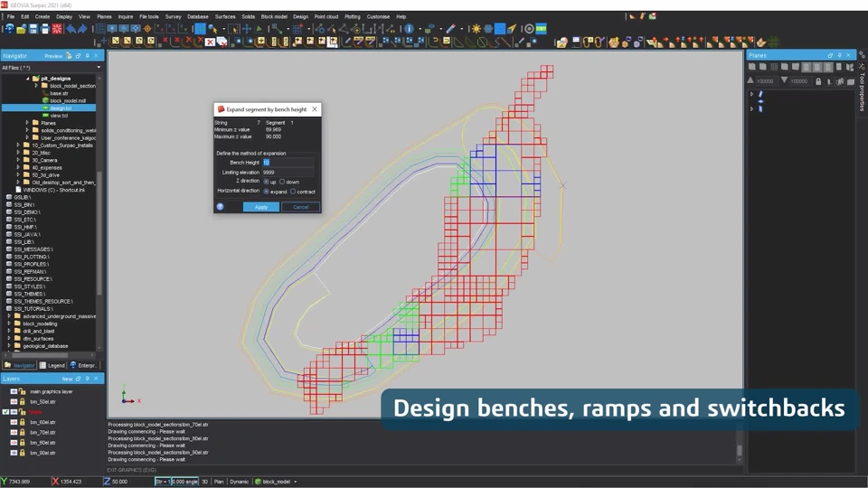Screen dimensions: 868x488
Task: Open the All Files filter dropdown
Action: point(99,68)
